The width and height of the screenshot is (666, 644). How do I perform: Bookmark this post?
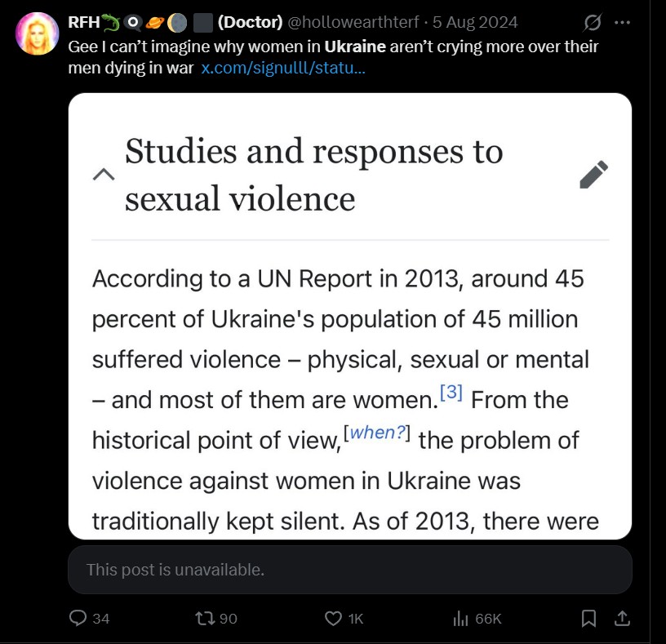(588, 619)
